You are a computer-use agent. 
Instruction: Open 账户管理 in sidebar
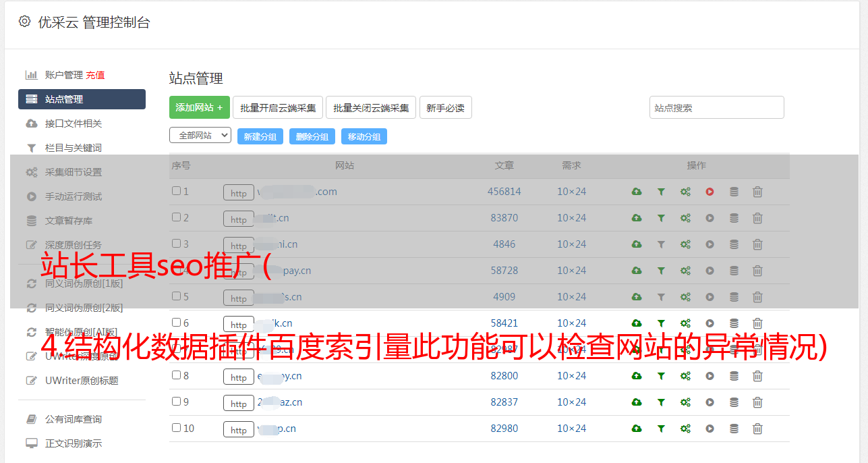[64, 75]
